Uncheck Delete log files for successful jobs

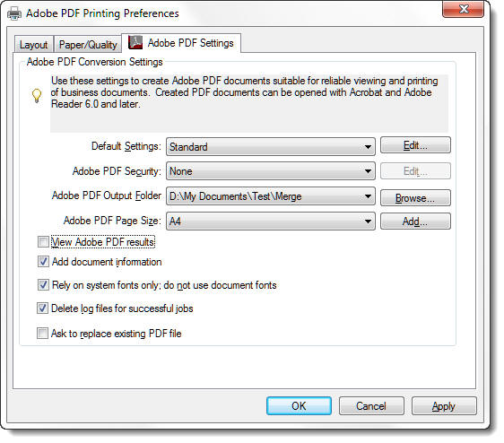[42, 308]
